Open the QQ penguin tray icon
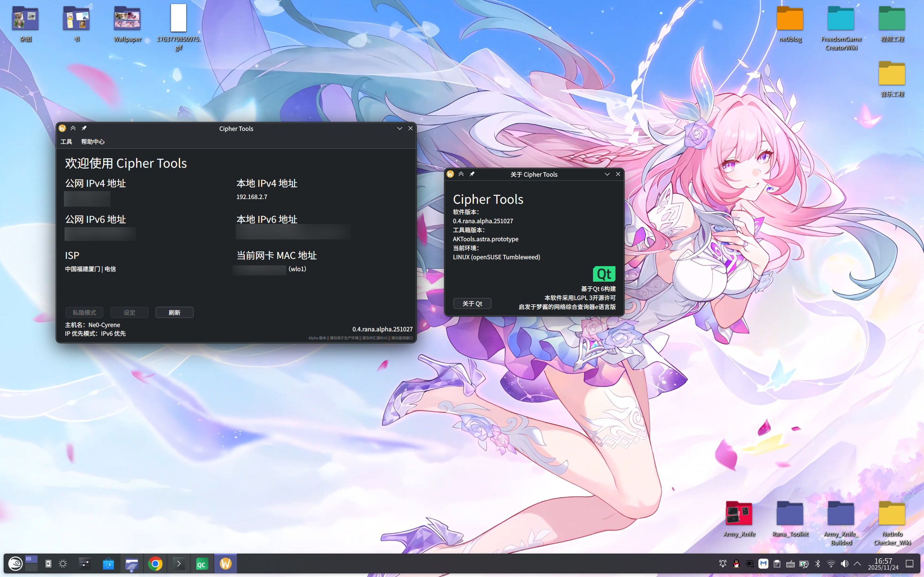The width and height of the screenshot is (924, 577). [x=736, y=564]
